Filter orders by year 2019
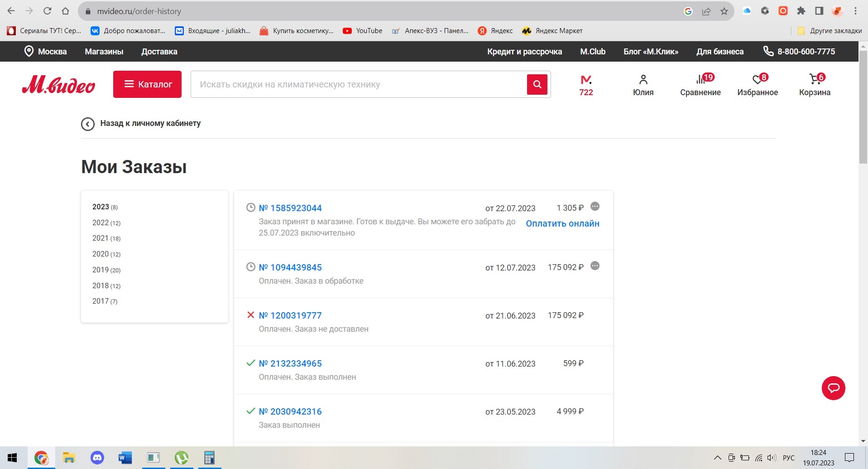The height and width of the screenshot is (469, 868). (106, 270)
